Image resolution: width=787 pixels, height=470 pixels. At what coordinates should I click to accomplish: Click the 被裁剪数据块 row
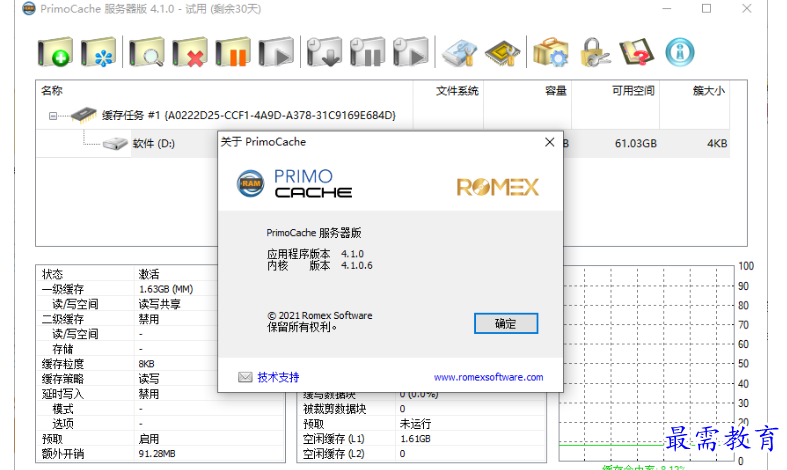point(422,409)
